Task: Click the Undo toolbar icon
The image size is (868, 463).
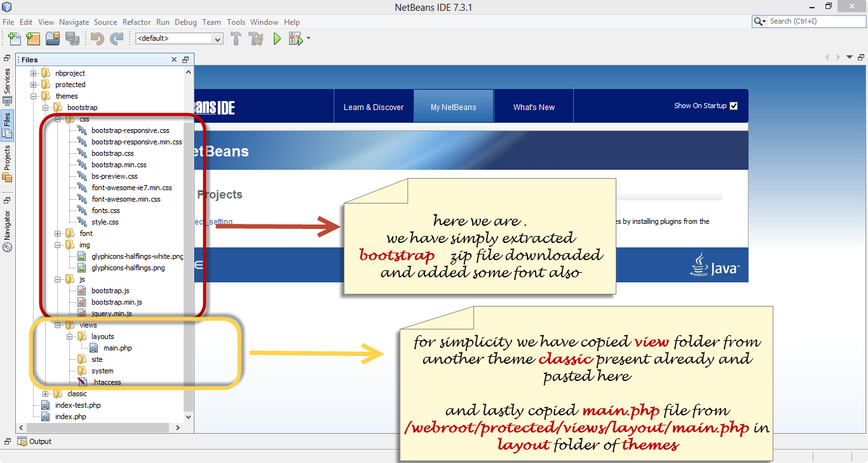Action: pos(97,39)
